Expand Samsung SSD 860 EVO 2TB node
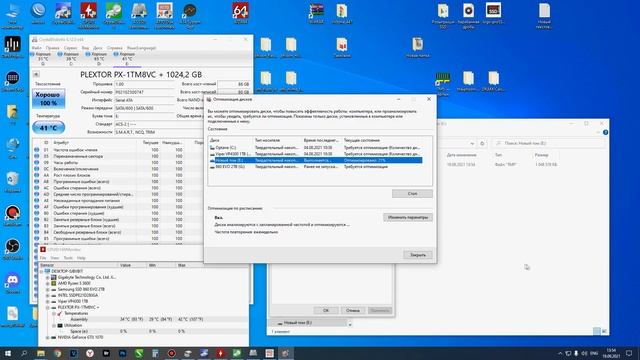 point(47,289)
